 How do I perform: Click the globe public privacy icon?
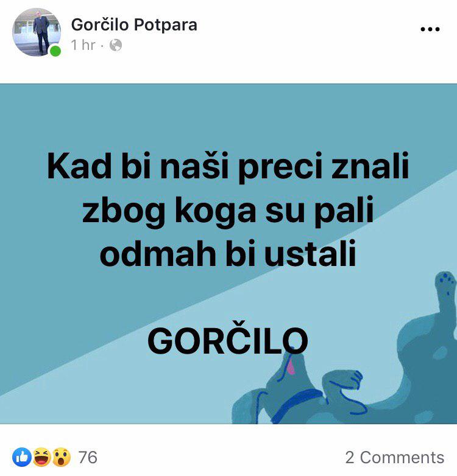116,46
